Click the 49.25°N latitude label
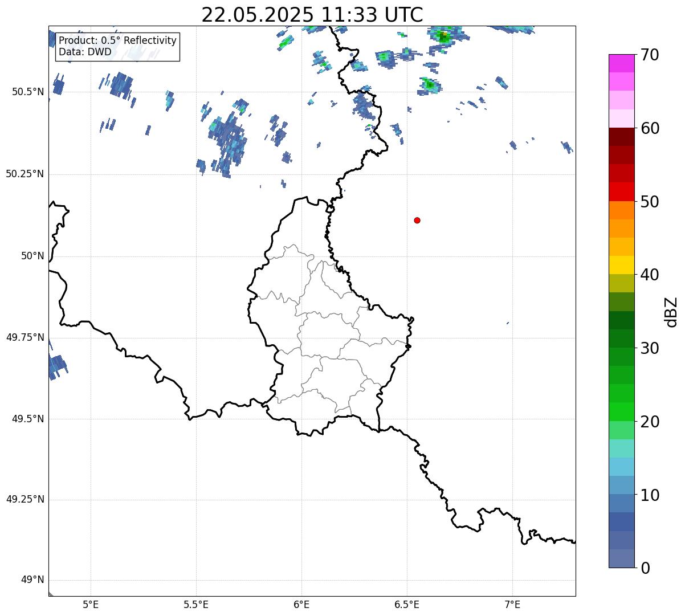 (25, 500)
